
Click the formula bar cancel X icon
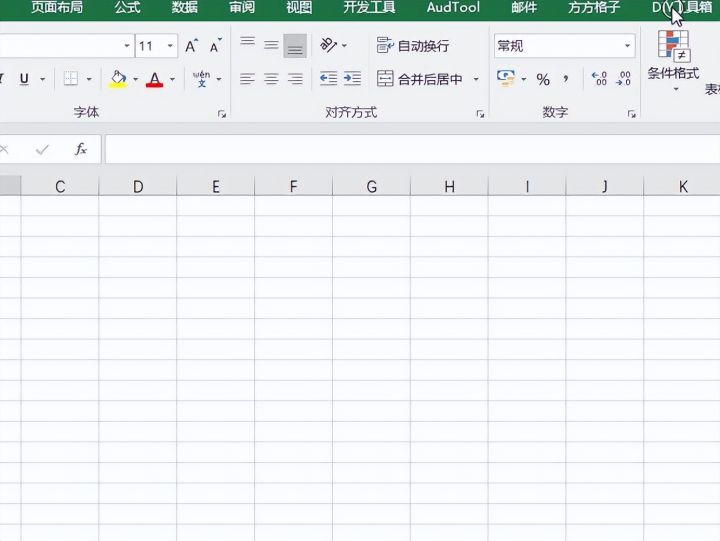click(x=4, y=149)
